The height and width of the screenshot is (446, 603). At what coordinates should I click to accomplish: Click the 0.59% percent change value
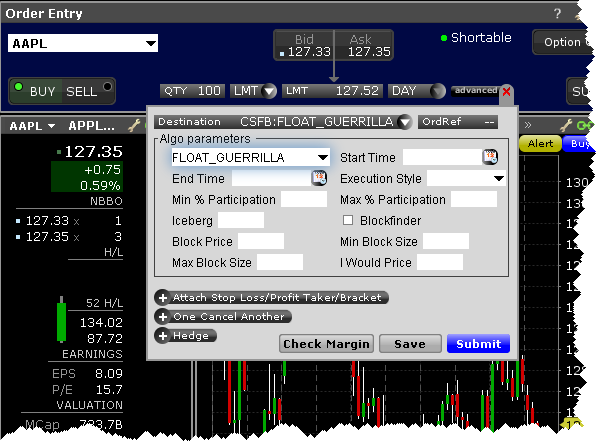point(100,186)
